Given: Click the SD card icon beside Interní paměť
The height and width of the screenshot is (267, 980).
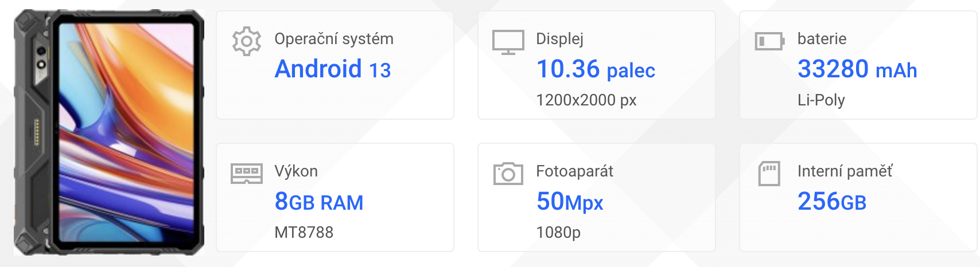Looking at the screenshot, I should coord(769,174).
